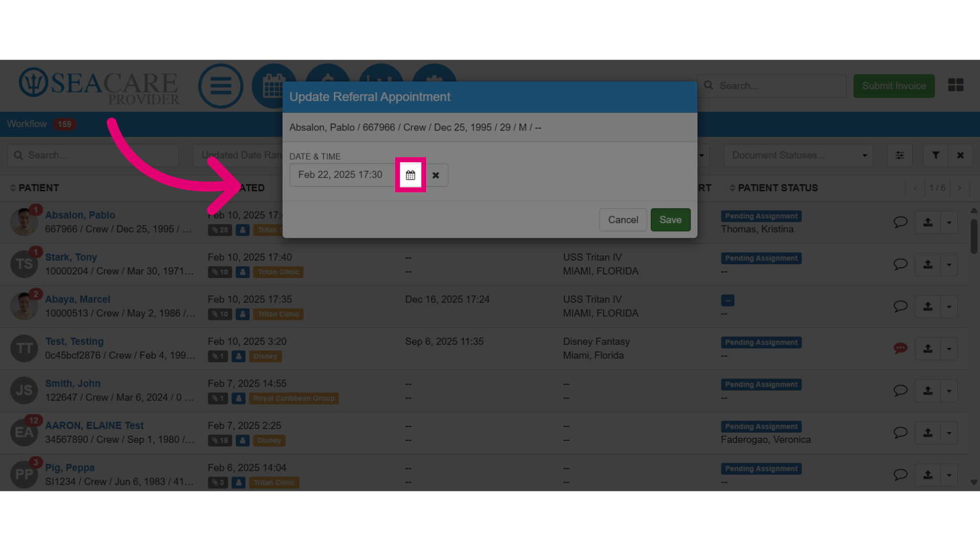The width and height of the screenshot is (980, 551).
Task: Open Stark, Tony patient link
Action: click(71, 257)
